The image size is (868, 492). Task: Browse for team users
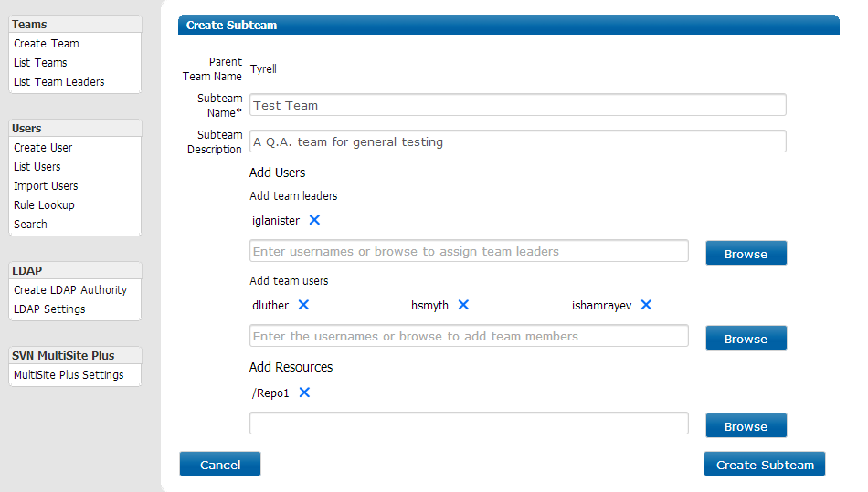746,338
